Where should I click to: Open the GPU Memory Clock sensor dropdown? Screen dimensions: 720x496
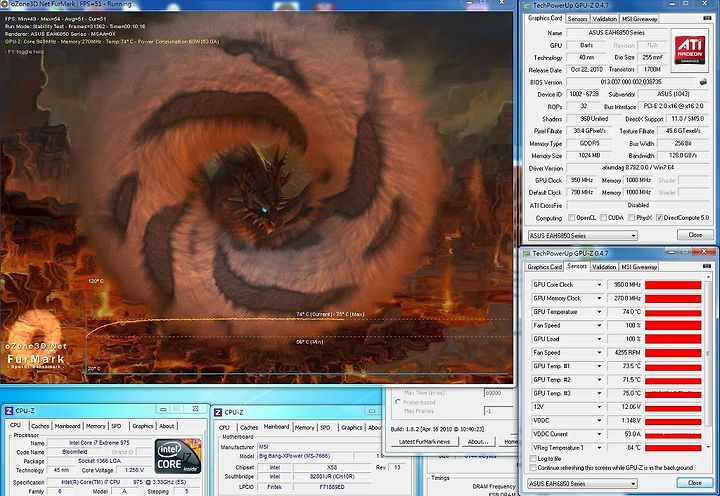pyautogui.click(x=599, y=299)
